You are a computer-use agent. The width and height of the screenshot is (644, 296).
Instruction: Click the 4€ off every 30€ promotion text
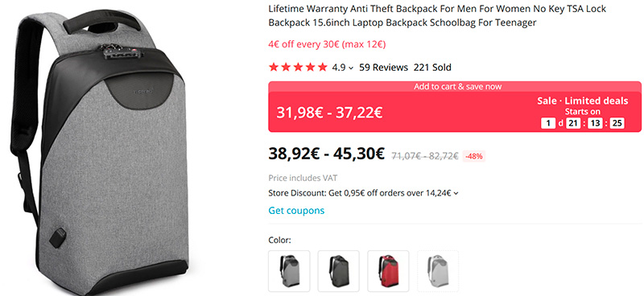point(327,44)
